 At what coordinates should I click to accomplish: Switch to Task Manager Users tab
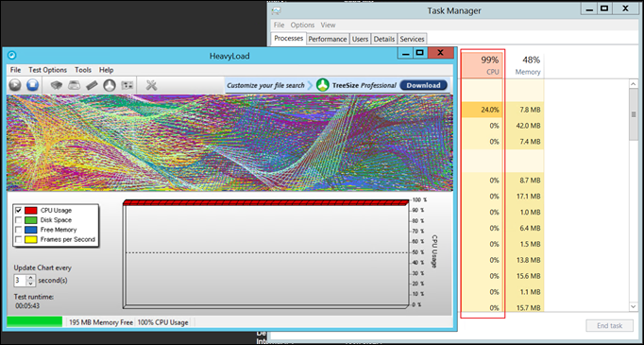click(360, 39)
